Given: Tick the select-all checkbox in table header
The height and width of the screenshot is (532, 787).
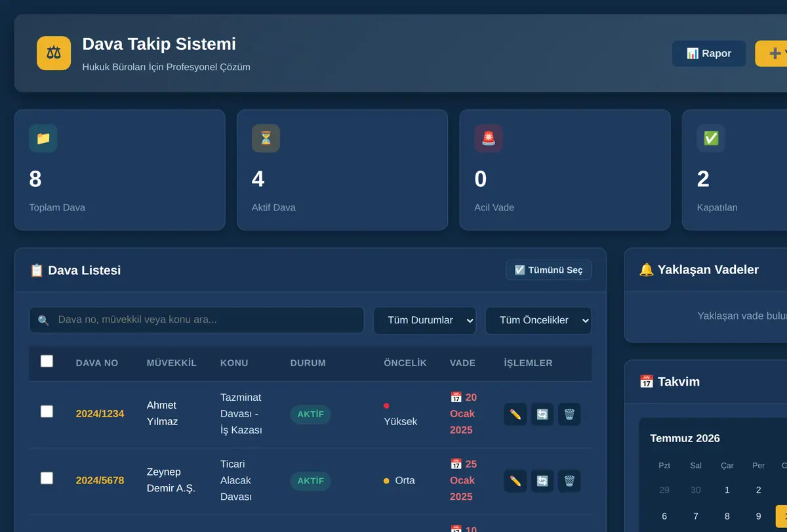Looking at the screenshot, I should coord(47,361).
